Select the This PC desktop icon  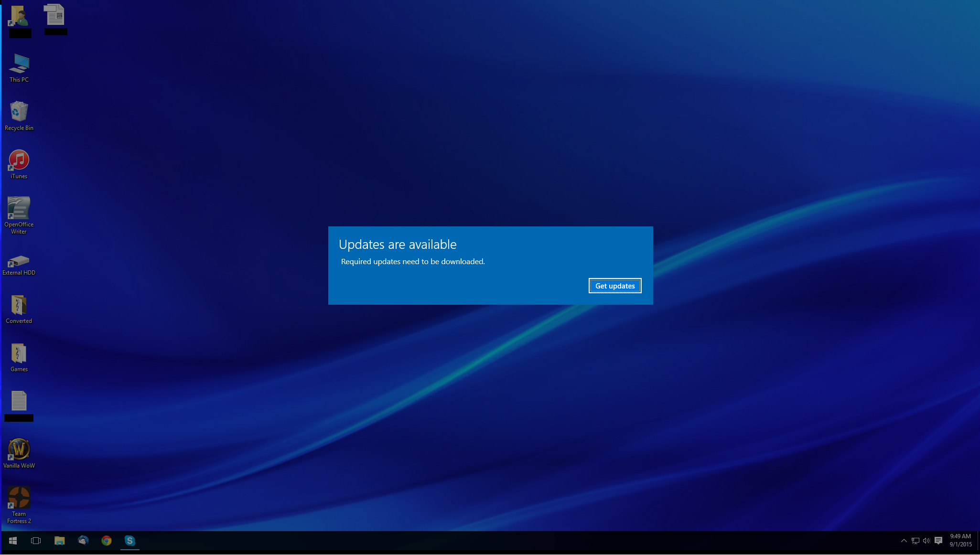coord(19,68)
